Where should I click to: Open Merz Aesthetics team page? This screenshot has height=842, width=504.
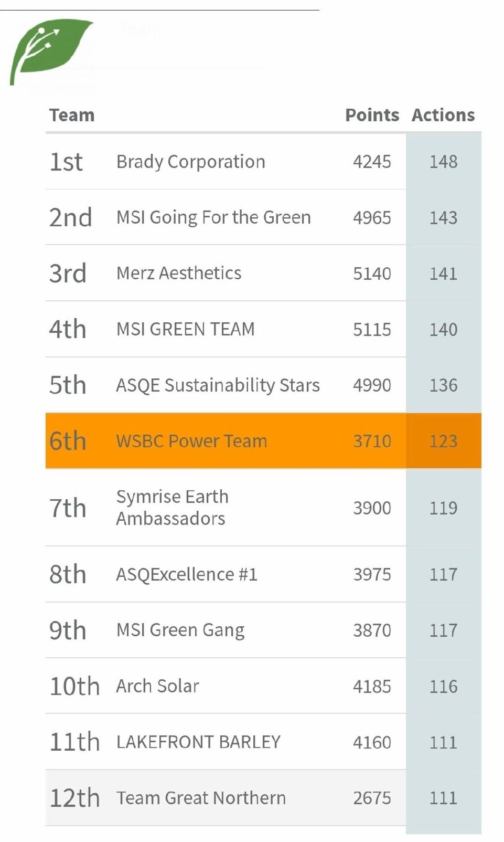click(x=179, y=273)
